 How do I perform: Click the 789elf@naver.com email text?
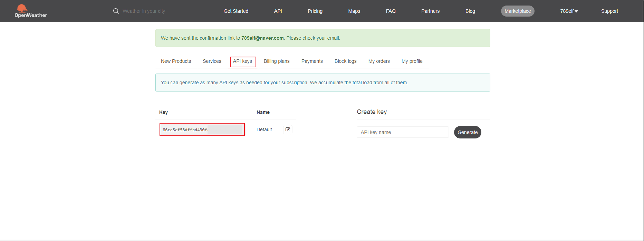(x=262, y=38)
